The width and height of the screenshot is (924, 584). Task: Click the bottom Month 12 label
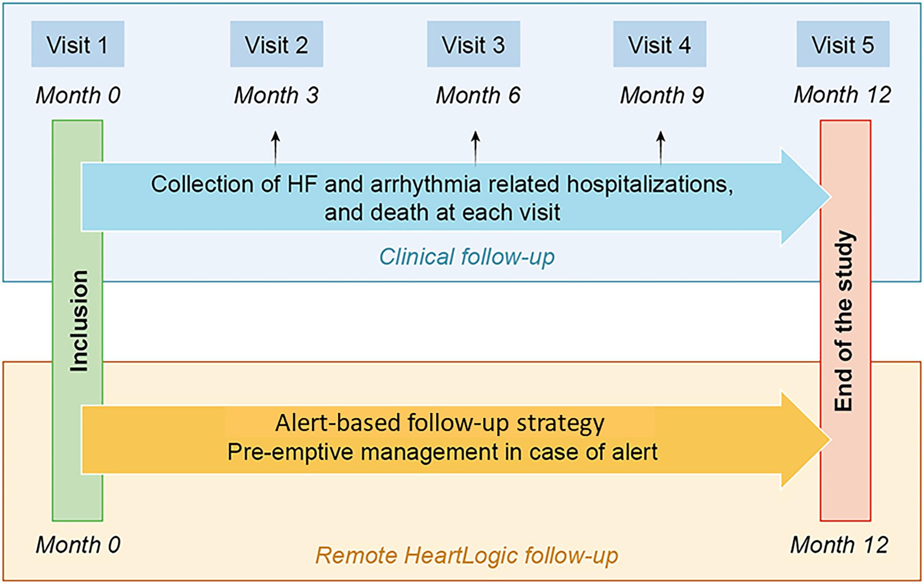[x=839, y=545]
